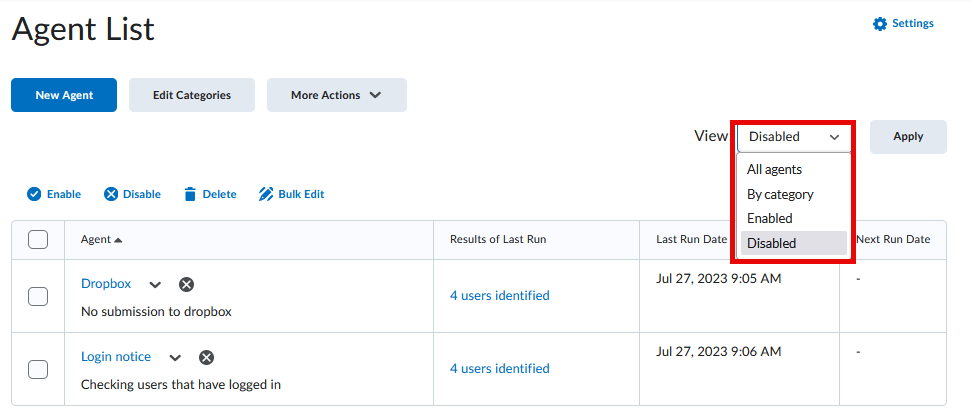Expand the More Actions dropdown
This screenshot has height=411, width=971.
coord(336,95)
